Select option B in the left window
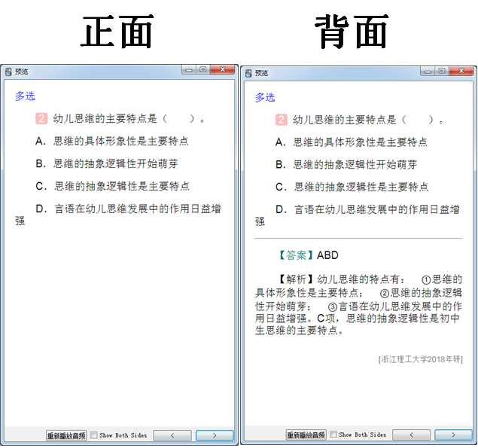478x448 pixels. click(107, 164)
